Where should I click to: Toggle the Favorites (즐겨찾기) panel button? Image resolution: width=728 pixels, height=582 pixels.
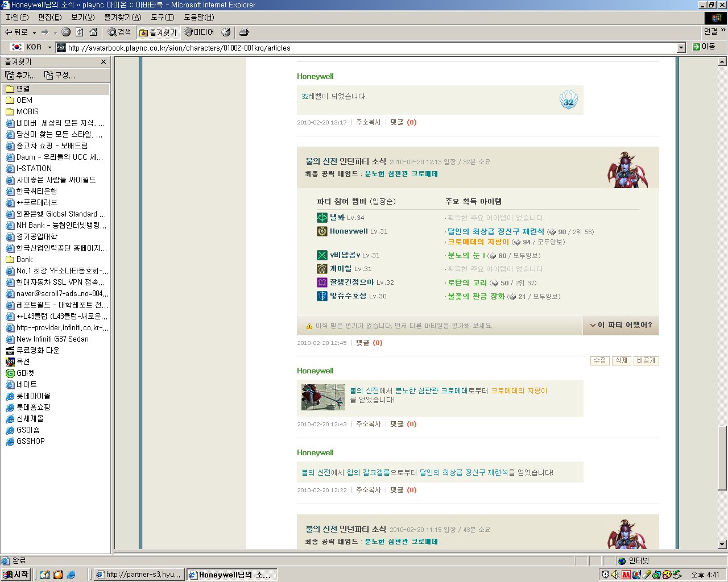click(x=158, y=32)
